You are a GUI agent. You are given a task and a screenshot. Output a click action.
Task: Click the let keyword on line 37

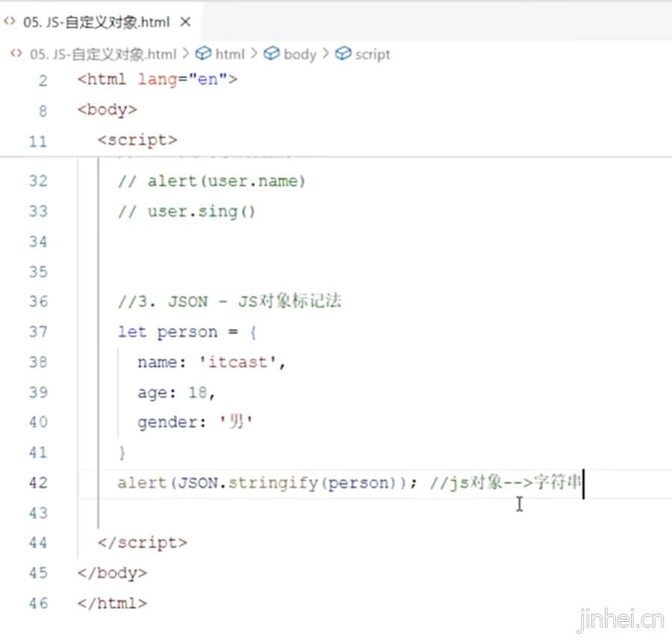[132, 332]
